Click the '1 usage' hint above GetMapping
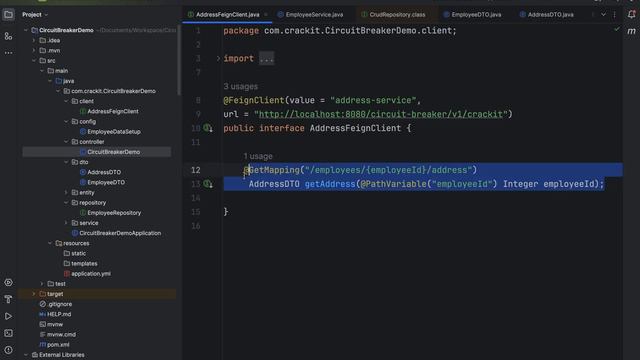 pos(258,156)
